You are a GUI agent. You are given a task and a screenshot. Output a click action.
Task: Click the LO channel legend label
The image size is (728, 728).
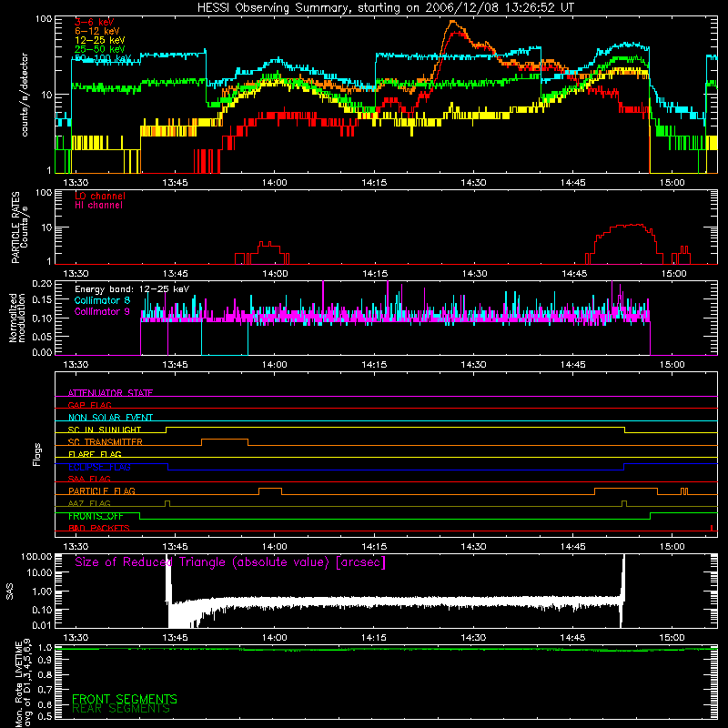(x=100, y=196)
